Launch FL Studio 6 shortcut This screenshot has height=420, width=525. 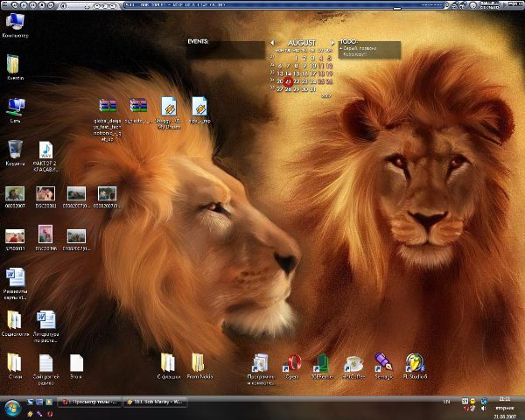pos(415,366)
